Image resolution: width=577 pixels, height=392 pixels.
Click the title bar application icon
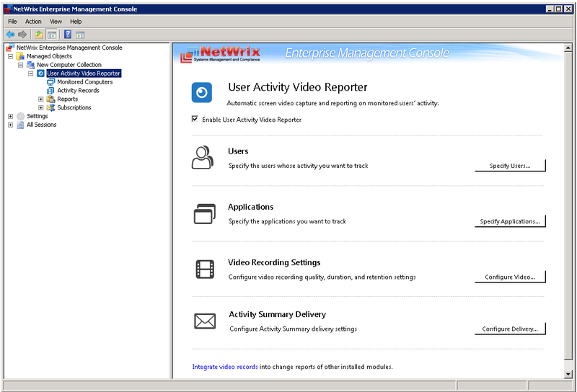point(8,9)
